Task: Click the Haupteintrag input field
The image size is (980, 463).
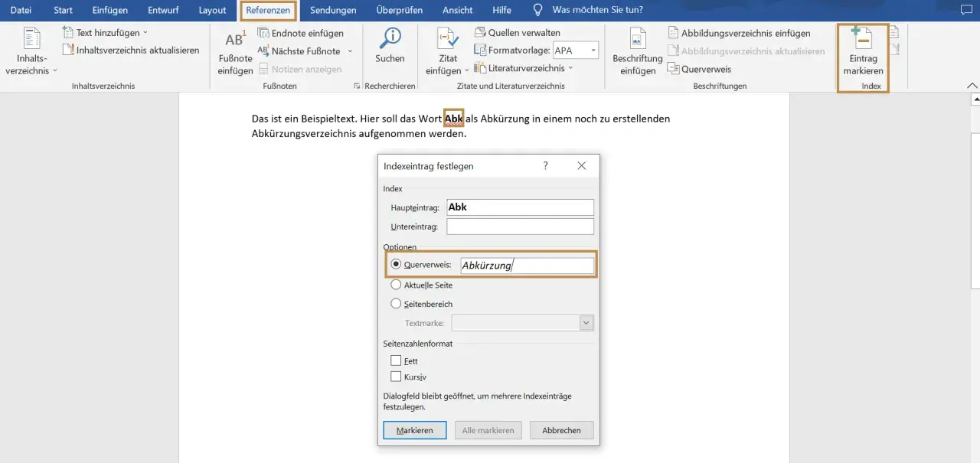Action: point(521,207)
